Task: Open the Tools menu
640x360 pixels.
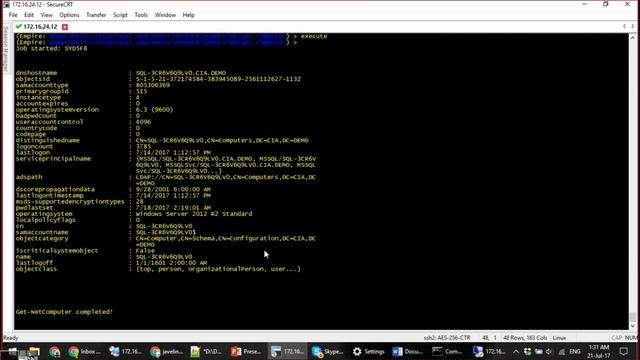Action: click(141, 15)
